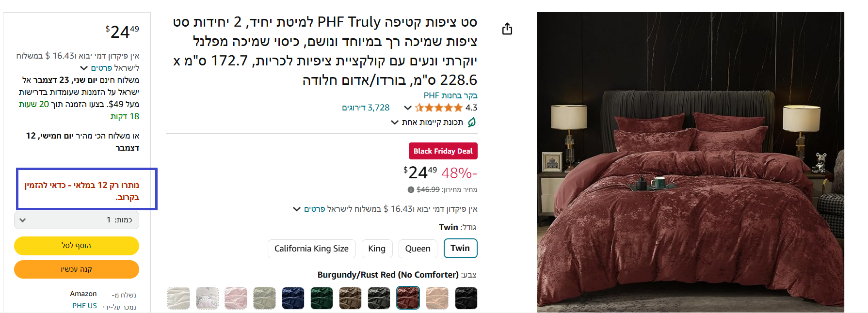868x313 pixels.
Task: Click the info icon beside list price
Action: (411, 190)
